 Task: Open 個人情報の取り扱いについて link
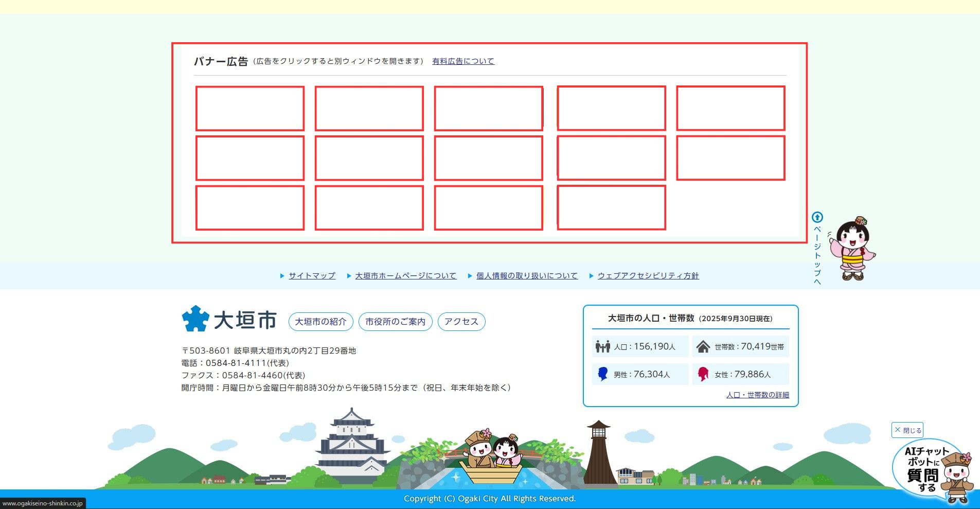[x=527, y=276]
